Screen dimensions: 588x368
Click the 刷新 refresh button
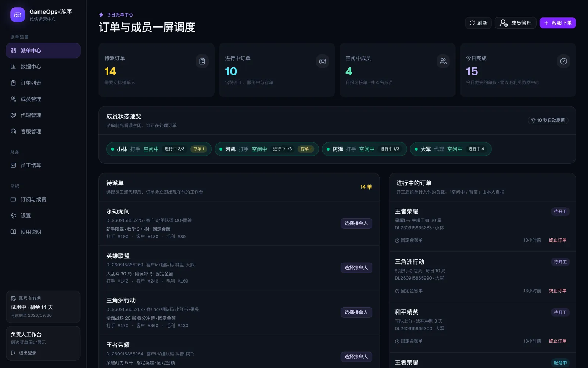(x=478, y=23)
